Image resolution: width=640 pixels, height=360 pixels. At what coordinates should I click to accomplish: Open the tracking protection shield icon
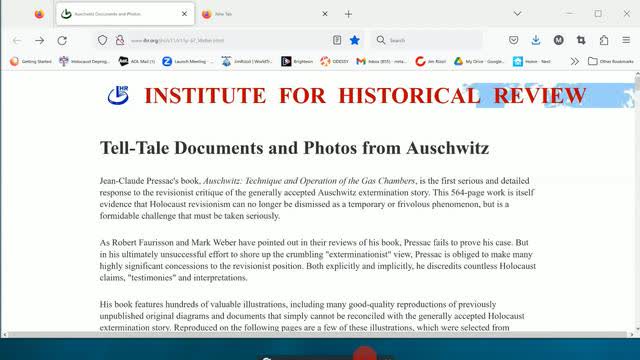click(x=102, y=40)
